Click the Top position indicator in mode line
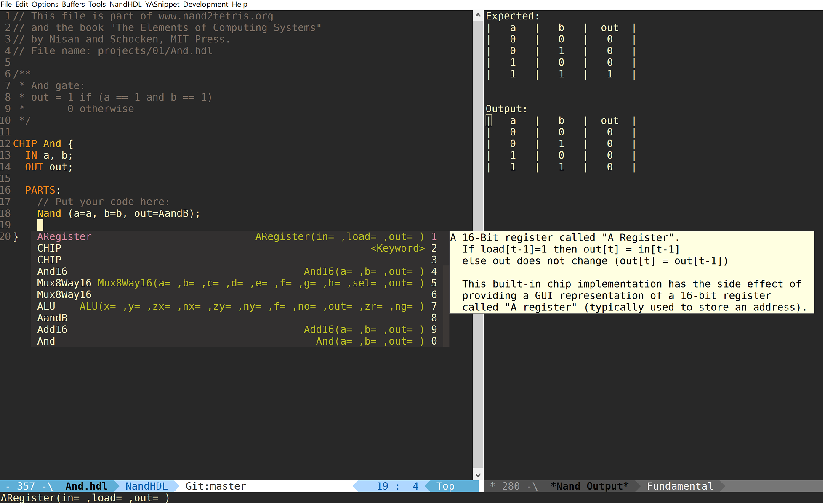 [x=446, y=487]
